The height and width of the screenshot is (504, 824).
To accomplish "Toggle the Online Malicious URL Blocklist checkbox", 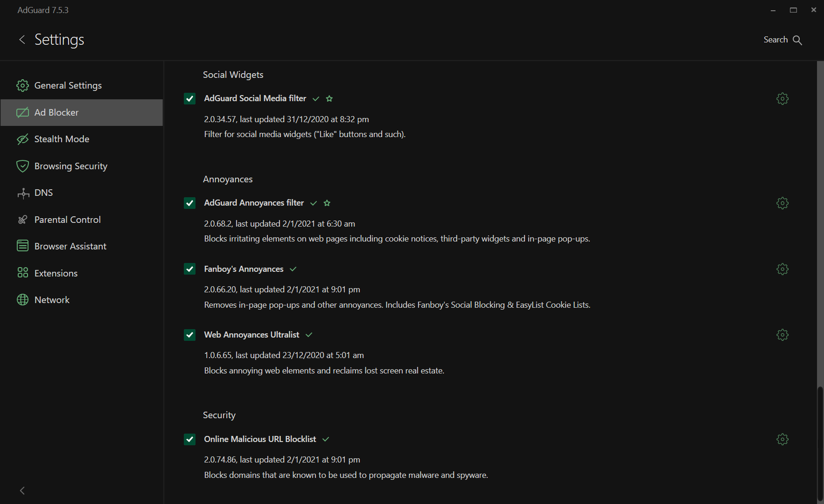I will [x=189, y=439].
